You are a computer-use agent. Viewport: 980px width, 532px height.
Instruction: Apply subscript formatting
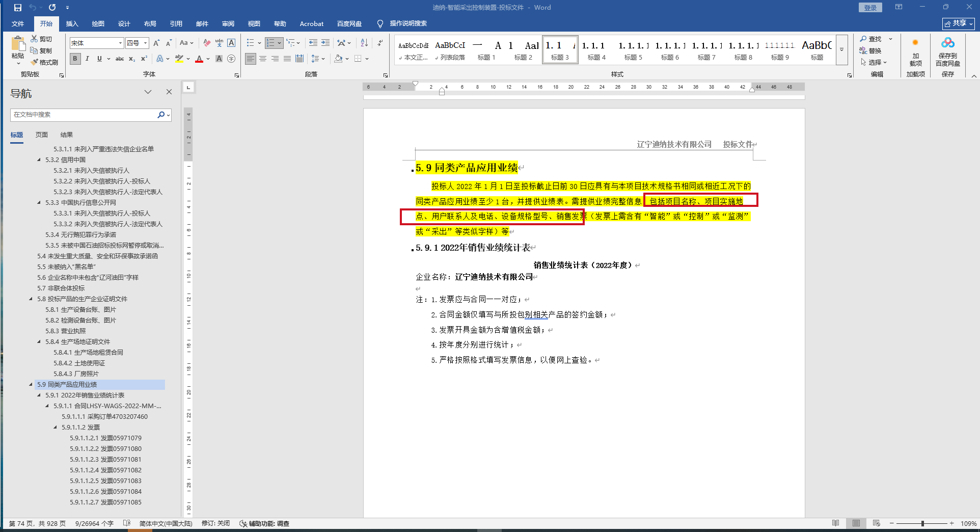tap(132, 59)
